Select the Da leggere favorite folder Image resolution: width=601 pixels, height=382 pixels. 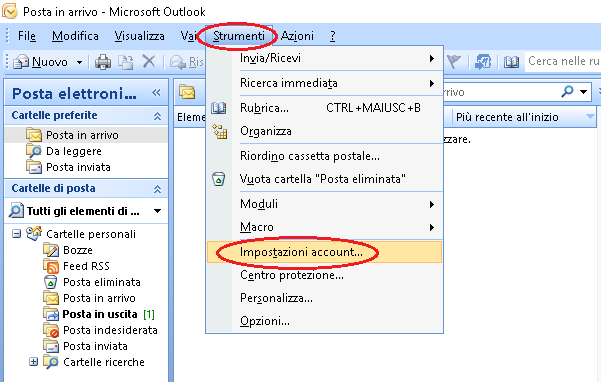point(74,151)
